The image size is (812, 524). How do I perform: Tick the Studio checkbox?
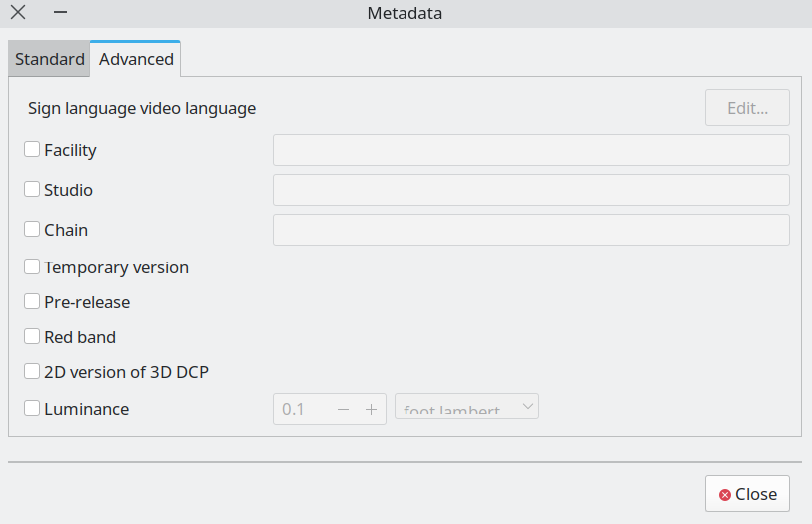tap(33, 189)
